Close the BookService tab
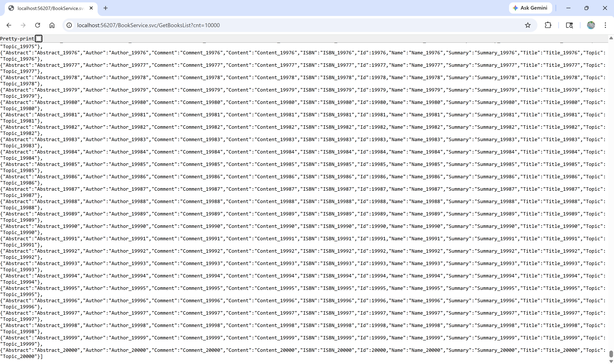614x364 pixels. [x=91, y=8]
